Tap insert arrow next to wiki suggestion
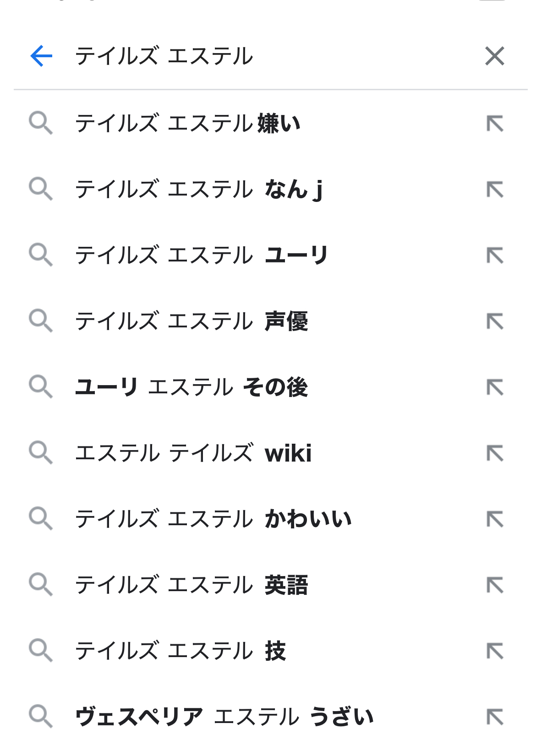Screen dimensions: 536x756 [x=495, y=453]
